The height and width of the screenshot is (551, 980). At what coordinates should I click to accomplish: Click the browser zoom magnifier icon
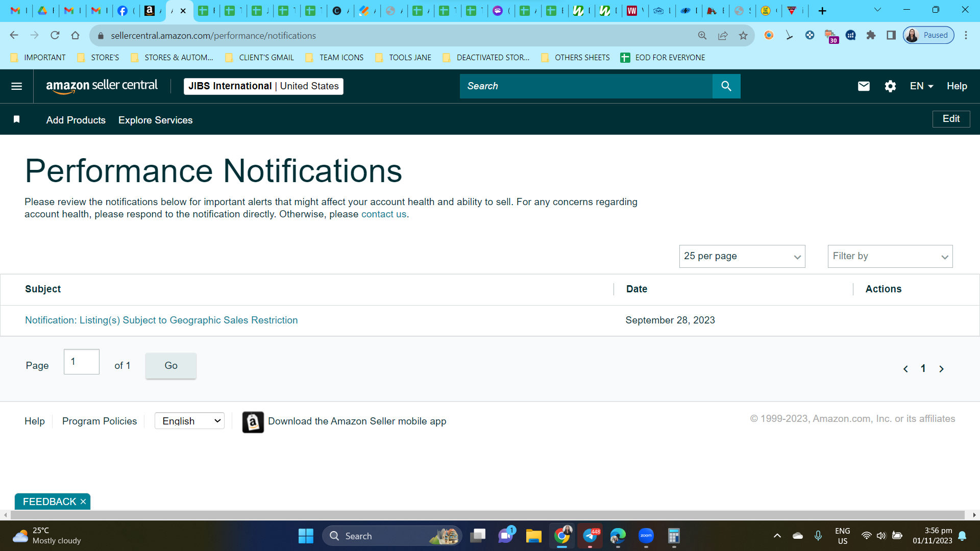(x=702, y=35)
